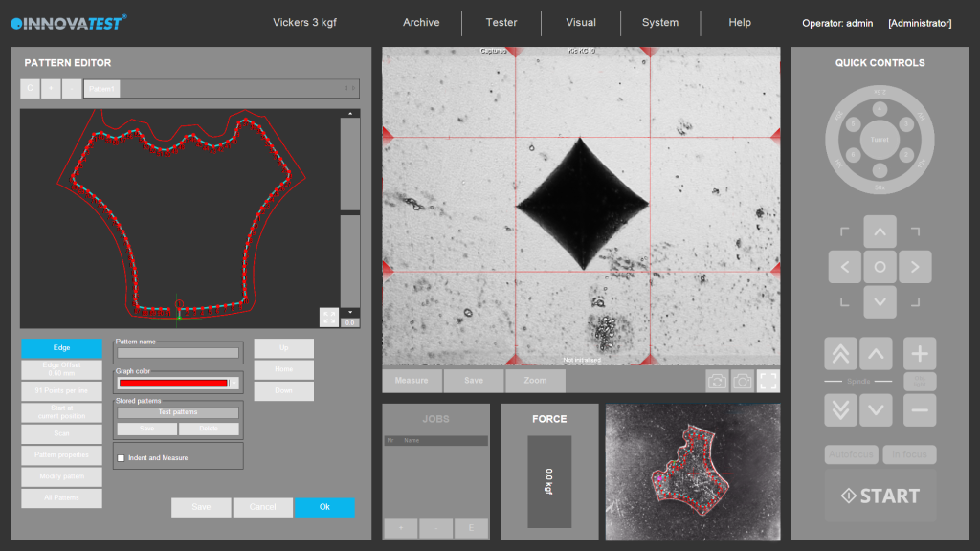Open the Visual menu

[x=581, y=23]
